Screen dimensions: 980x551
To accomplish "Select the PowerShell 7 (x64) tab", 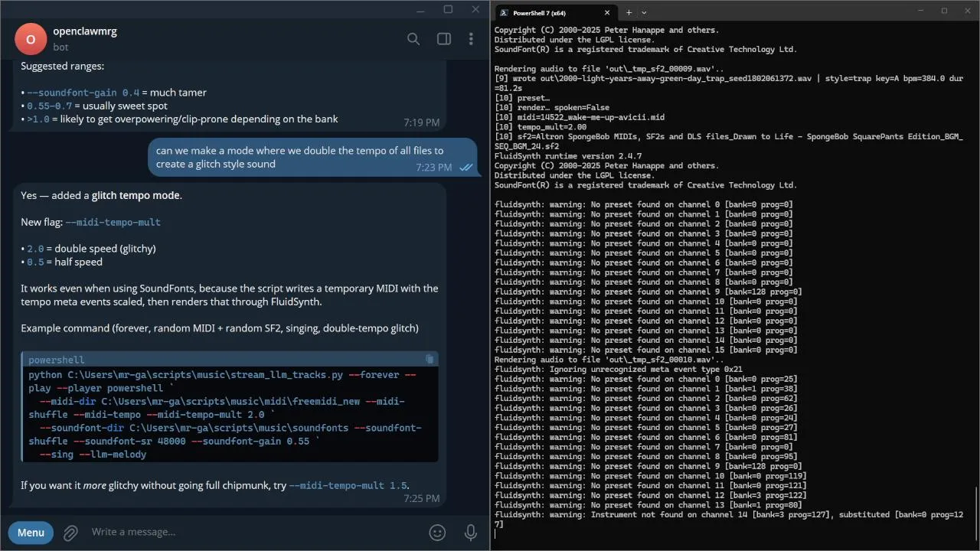I will click(554, 12).
